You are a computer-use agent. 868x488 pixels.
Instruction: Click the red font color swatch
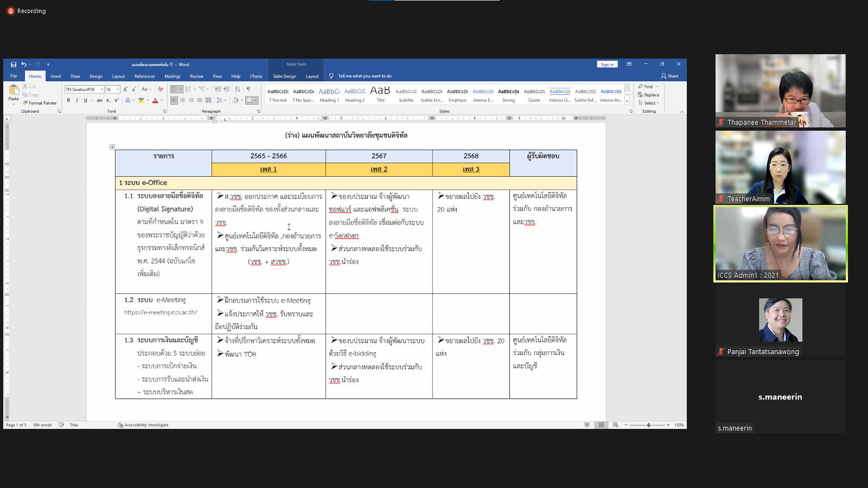pos(155,100)
